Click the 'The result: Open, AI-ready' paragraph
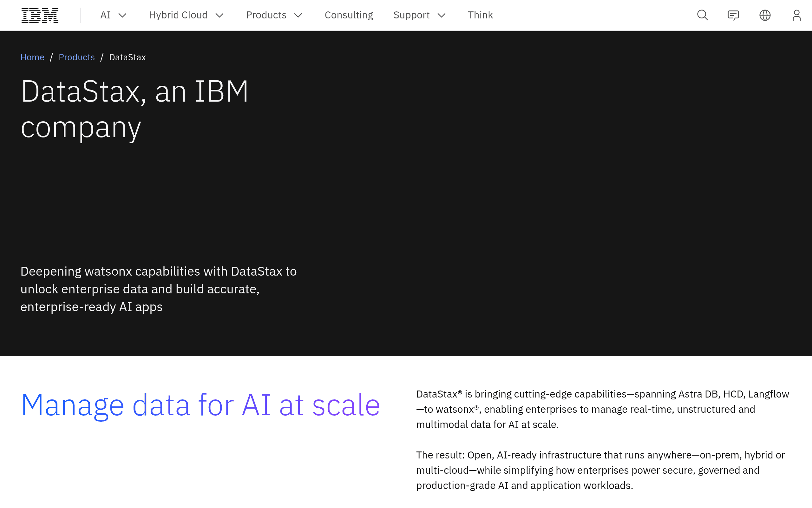Viewport: 812px width, 508px height. (600, 470)
